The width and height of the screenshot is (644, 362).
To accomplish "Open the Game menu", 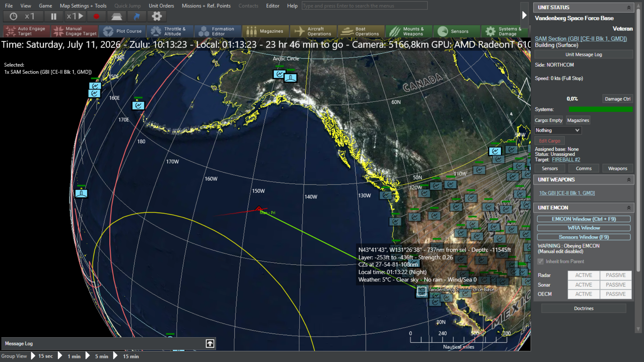I will (x=45, y=6).
